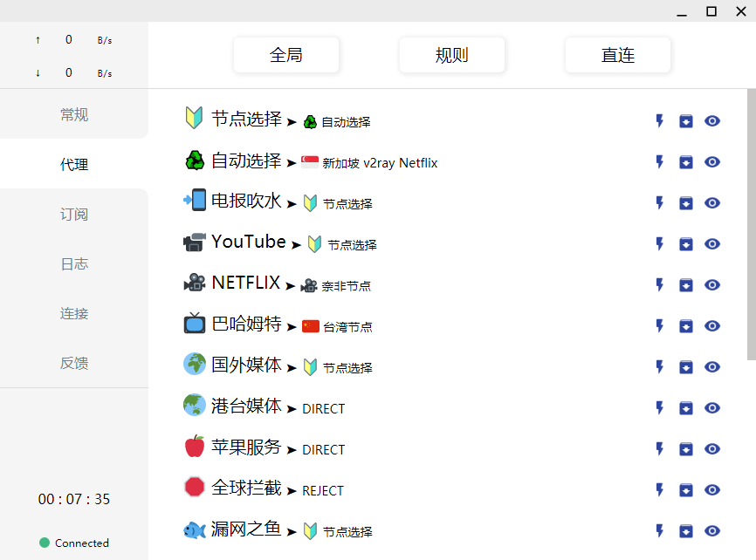Toggle eye visibility for NETFLIX group
The width and height of the screenshot is (756, 560).
coord(712,285)
